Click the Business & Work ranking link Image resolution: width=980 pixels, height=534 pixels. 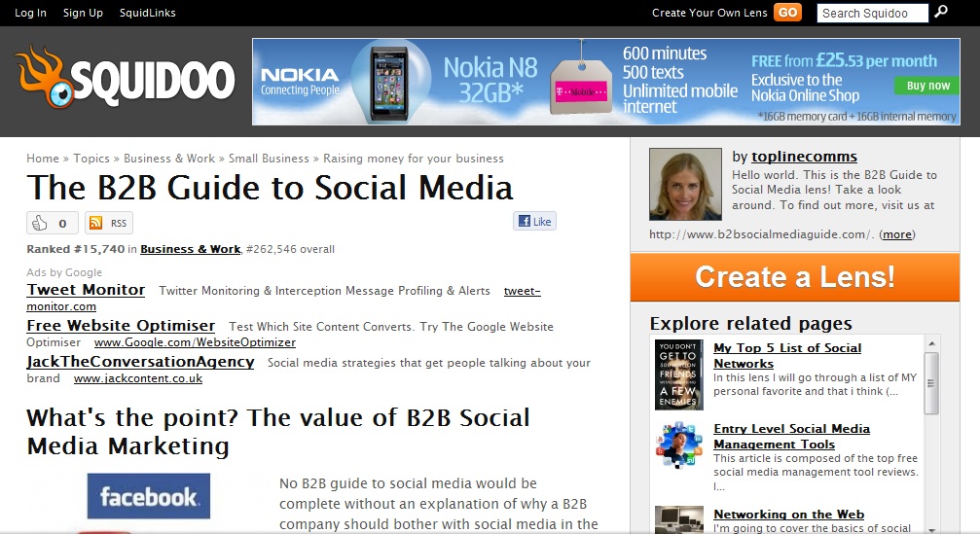(x=190, y=249)
